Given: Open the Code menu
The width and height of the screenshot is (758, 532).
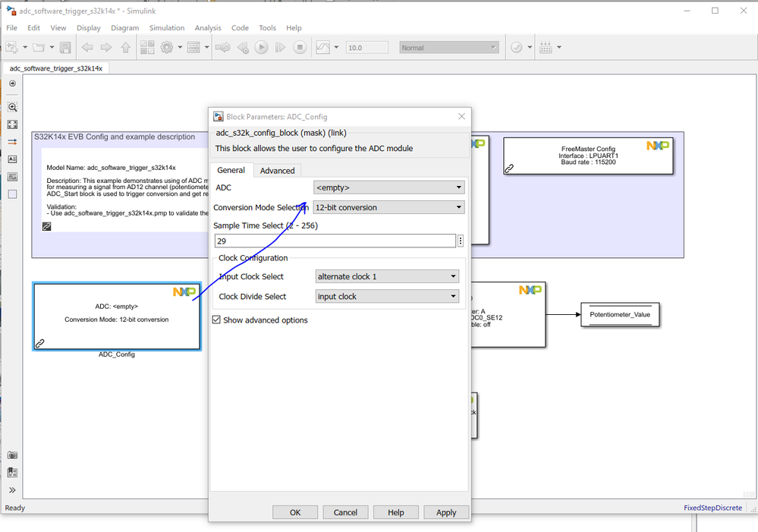Looking at the screenshot, I should (240, 27).
